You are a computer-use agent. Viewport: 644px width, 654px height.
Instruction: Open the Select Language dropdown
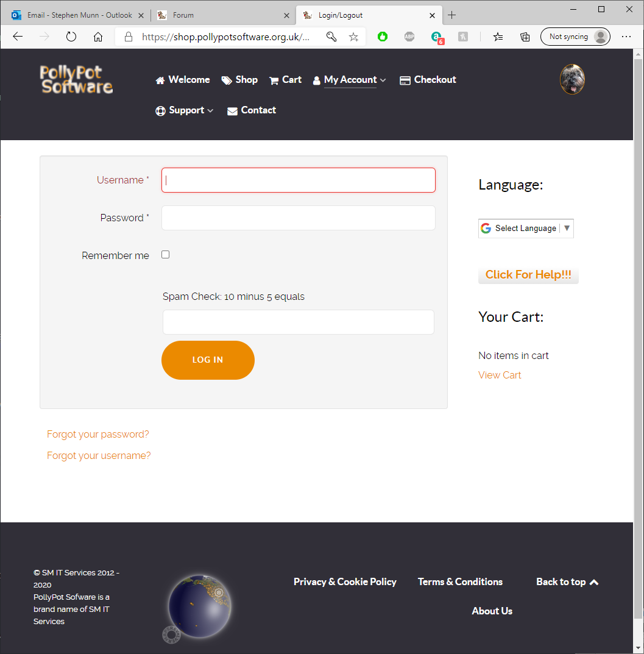coord(526,228)
